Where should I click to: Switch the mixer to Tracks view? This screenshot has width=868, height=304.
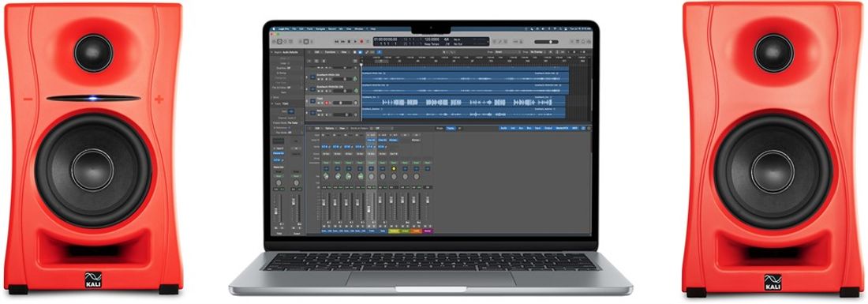[x=451, y=129]
